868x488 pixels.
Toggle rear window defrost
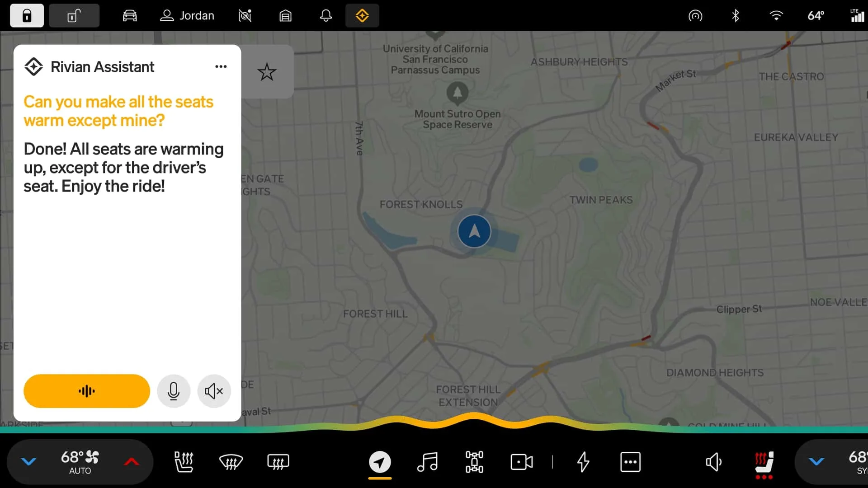(278, 462)
